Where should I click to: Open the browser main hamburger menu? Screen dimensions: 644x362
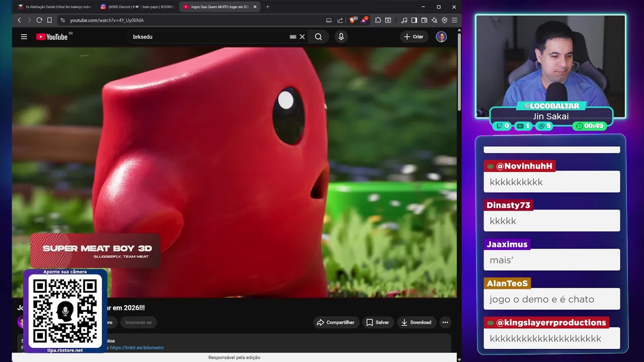(454, 20)
